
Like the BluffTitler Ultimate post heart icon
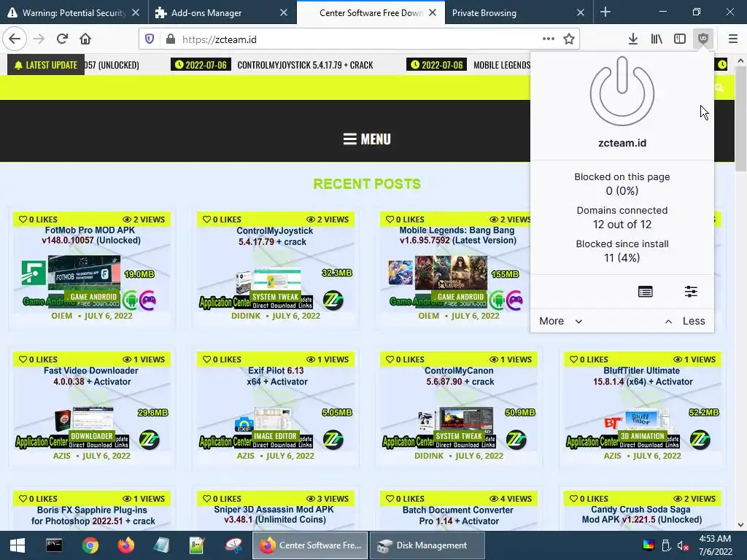(x=573, y=359)
